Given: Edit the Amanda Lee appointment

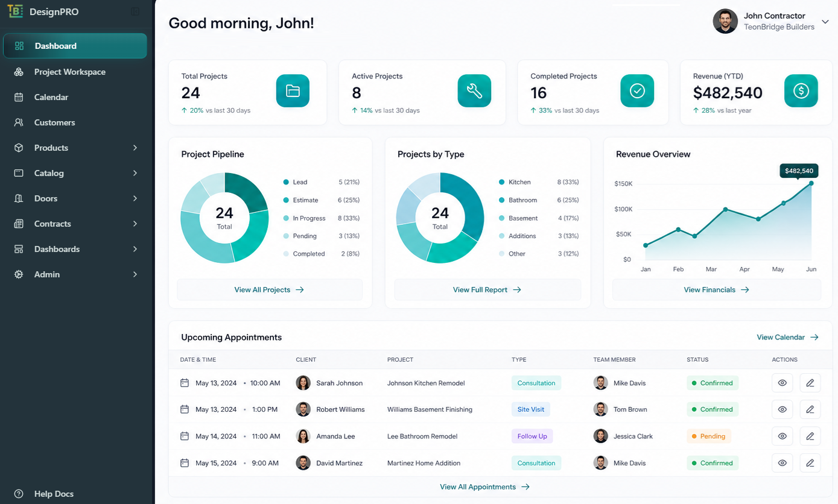Looking at the screenshot, I should pyautogui.click(x=810, y=436).
